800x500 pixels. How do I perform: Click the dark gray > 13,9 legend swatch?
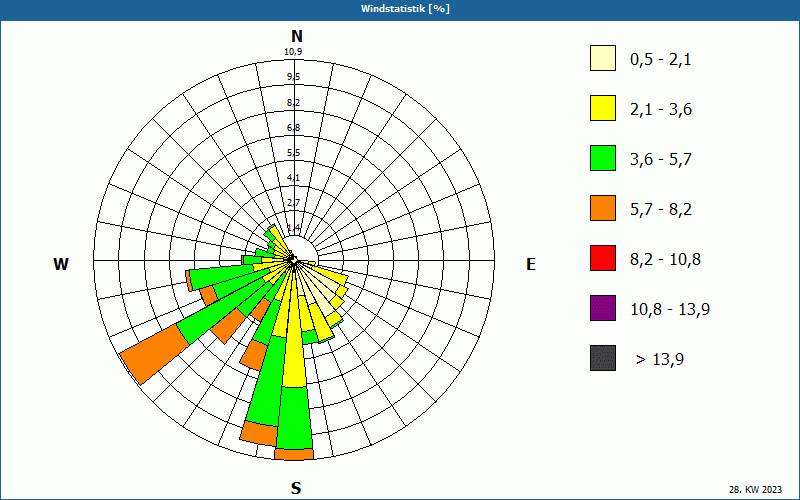point(603,358)
